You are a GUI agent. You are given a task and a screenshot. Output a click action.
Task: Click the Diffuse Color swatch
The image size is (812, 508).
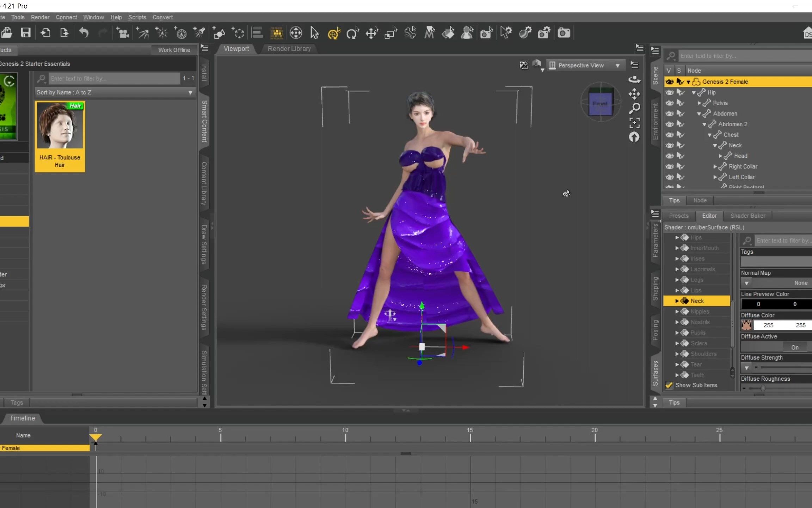pos(746,325)
